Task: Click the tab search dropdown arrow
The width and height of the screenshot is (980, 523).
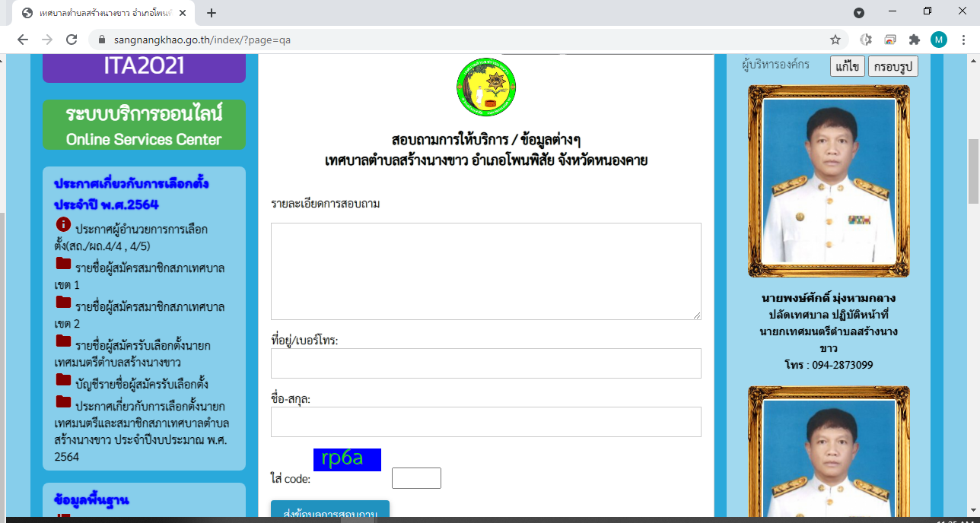Action: point(859,13)
